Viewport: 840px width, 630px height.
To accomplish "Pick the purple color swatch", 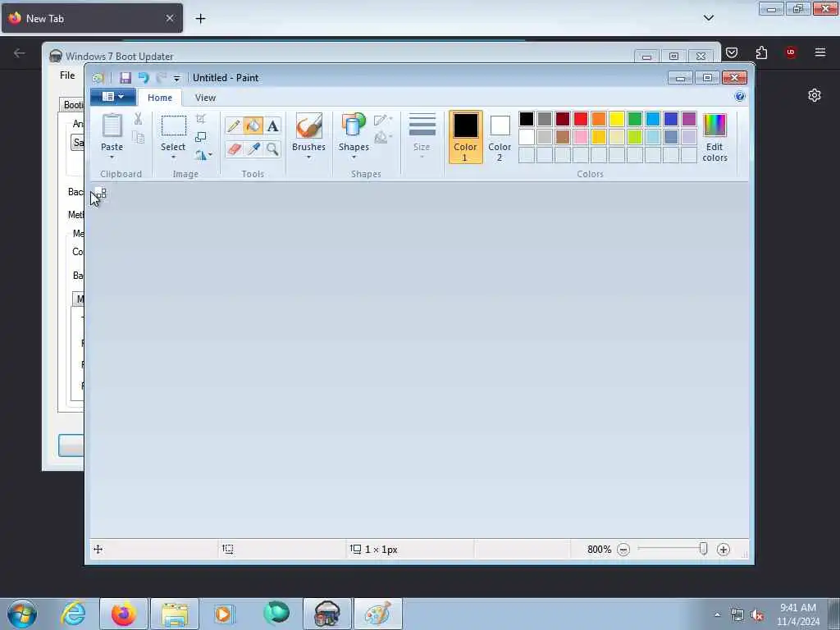I will pyautogui.click(x=689, y=119).
